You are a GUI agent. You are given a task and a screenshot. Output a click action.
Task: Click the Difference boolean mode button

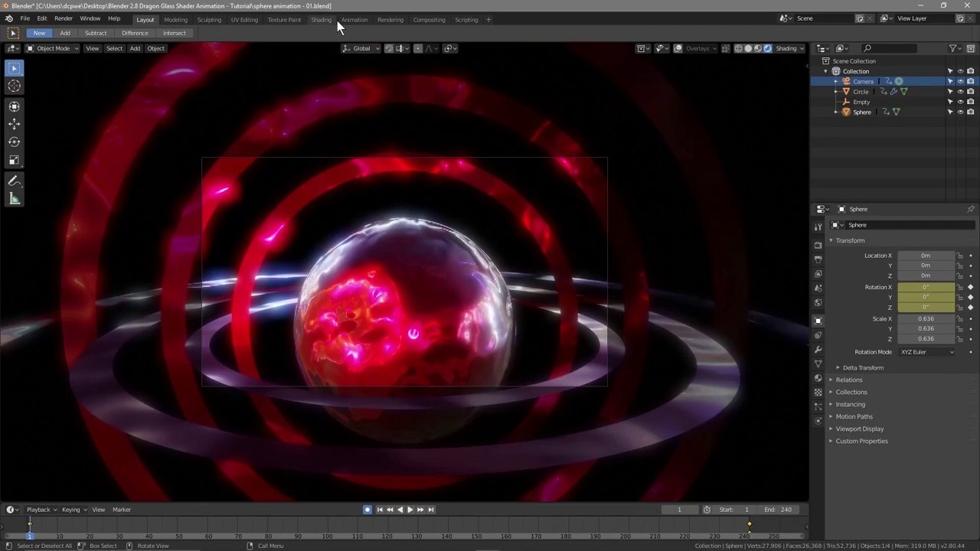tap(135, 33)
